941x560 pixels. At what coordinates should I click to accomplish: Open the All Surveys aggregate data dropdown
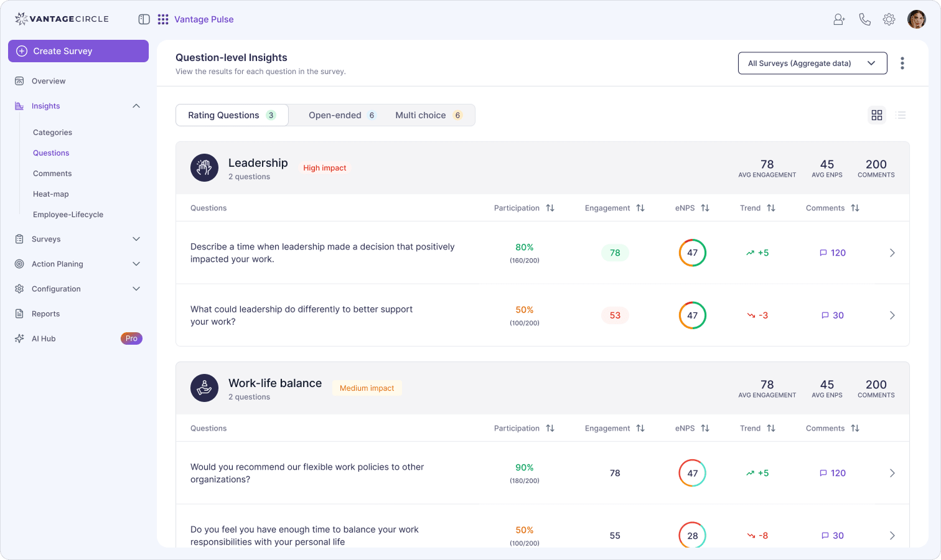coord(812,63)
